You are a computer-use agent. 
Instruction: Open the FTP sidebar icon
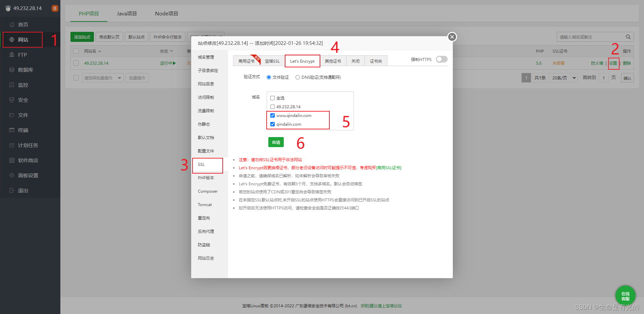pyautogui.click(x=12, y=55)
